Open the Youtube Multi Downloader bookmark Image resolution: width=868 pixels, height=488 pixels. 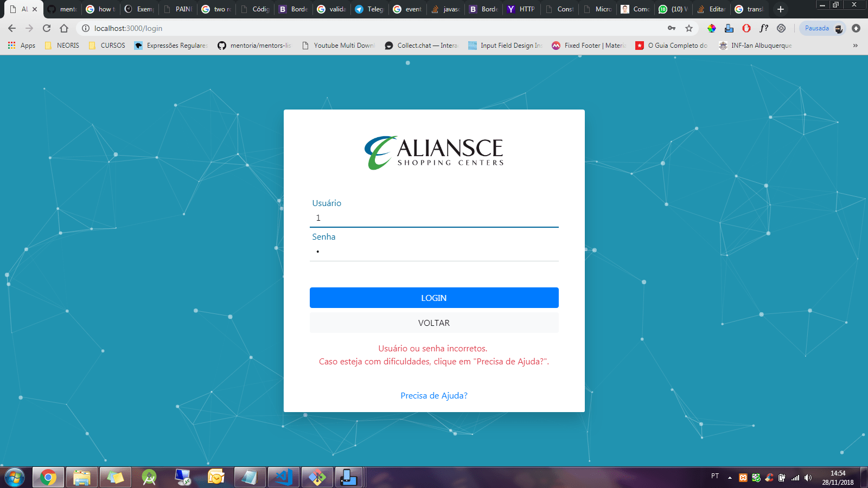tap(338, 46)
